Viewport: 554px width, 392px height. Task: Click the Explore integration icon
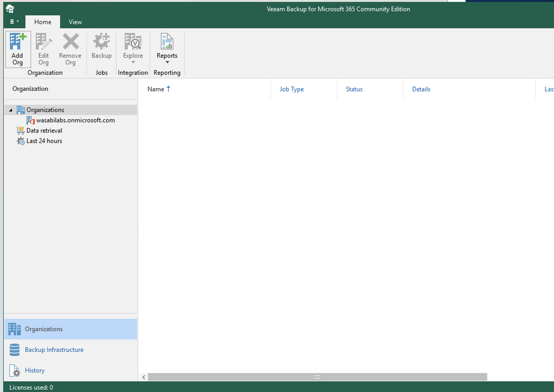pos(133,41)
